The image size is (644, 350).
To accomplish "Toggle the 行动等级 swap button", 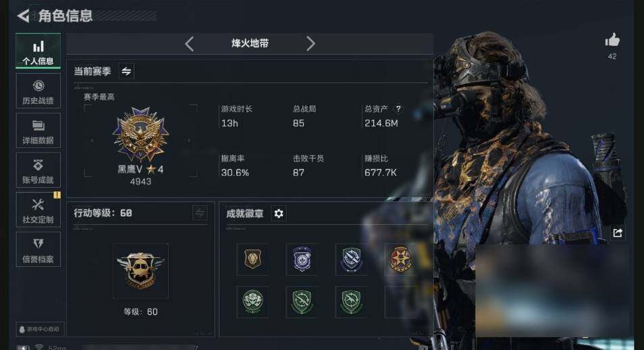I will [200, 213].
